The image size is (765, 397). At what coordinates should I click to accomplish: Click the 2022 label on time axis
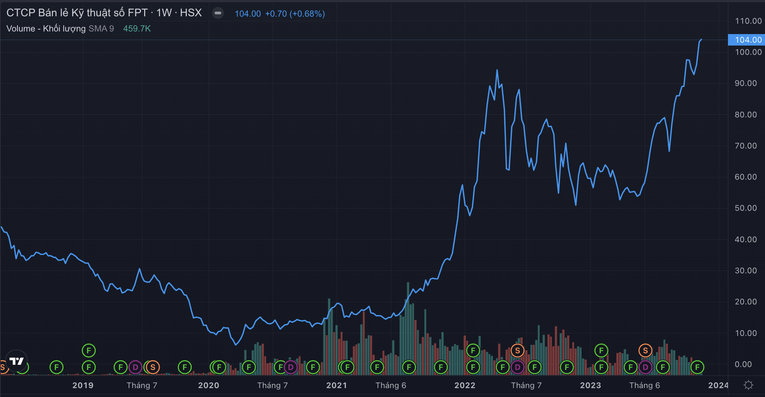click(x=464, y=385)
